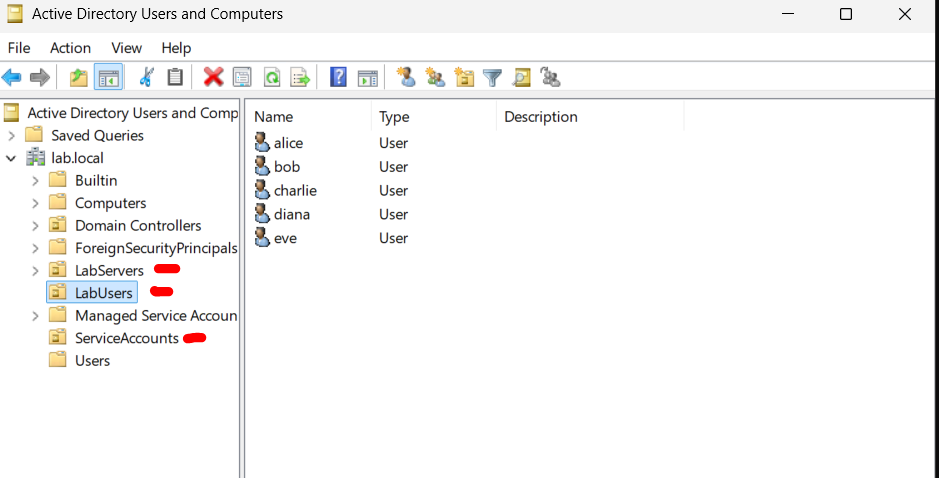The height and width of the screenshot is (478, 939).
Task: Collapse the lab.local domain node
Action: (x=11, y=158)
